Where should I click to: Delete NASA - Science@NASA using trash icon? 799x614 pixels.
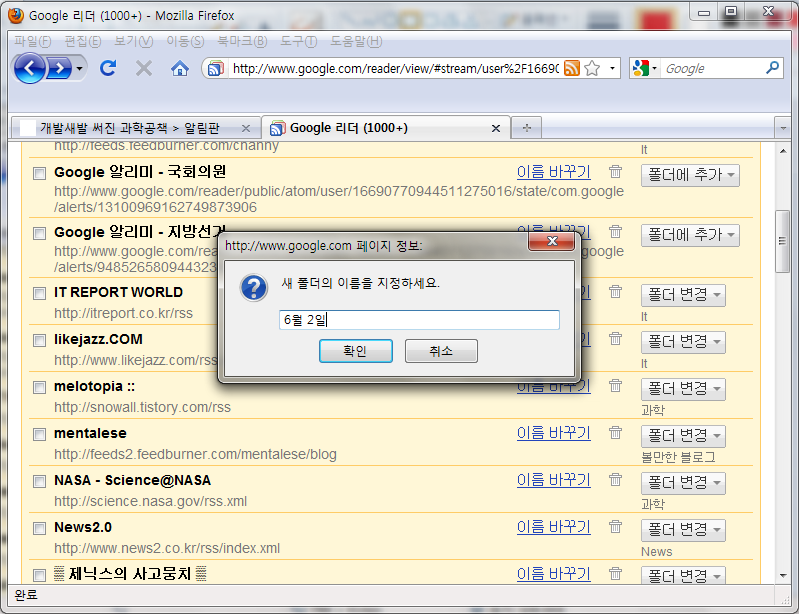[x=616, y=480]
